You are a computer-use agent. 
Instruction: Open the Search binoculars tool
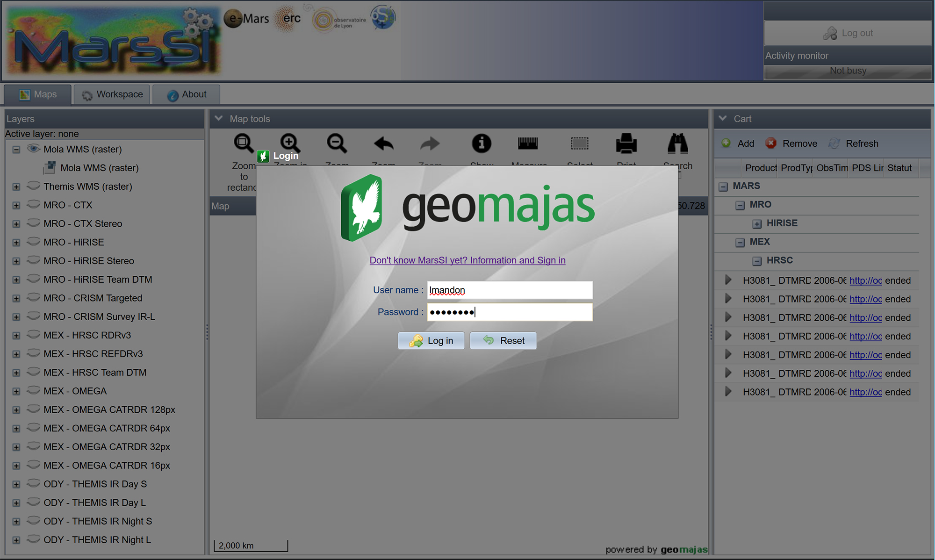(x=678, y=143)
